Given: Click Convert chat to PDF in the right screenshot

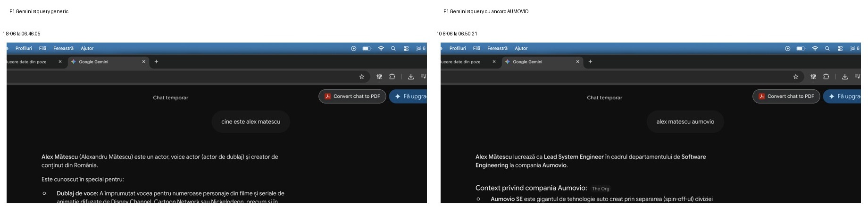Looking at the screenshot, I should point(786,96).
